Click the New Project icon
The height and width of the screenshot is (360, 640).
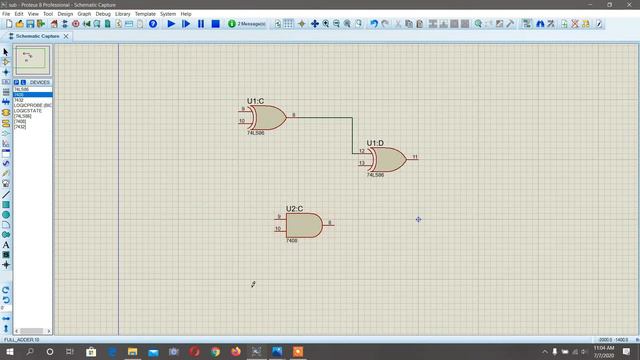[x=9, y=24]
